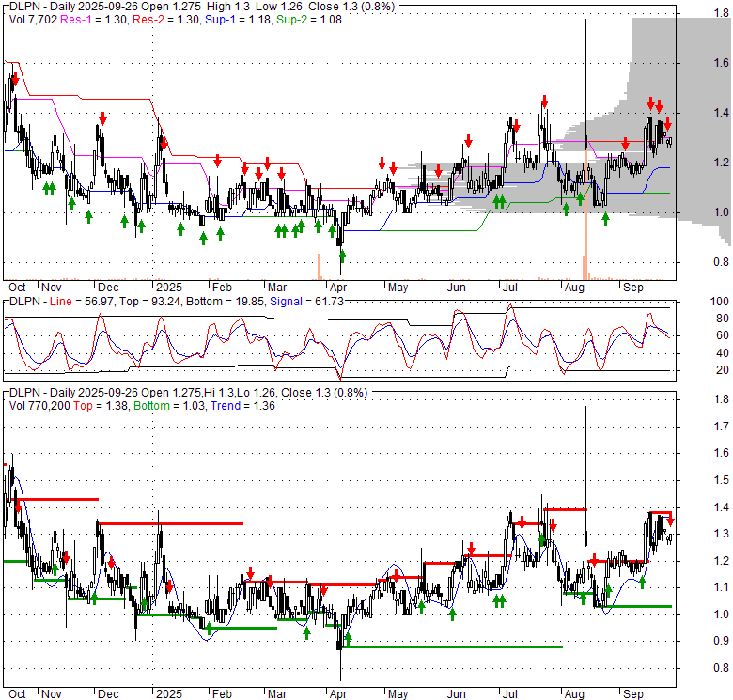
Task: Click the Vol 7,702 reading in top chart
Action: coord(33,20)
